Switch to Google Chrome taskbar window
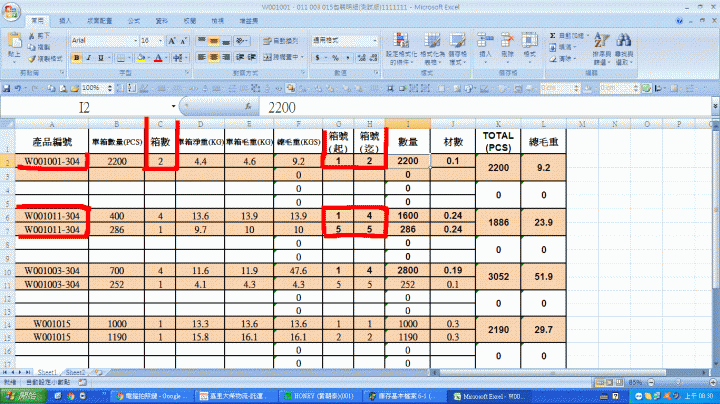Viewport: 720px width, 404px height. (x=153, y=396)
